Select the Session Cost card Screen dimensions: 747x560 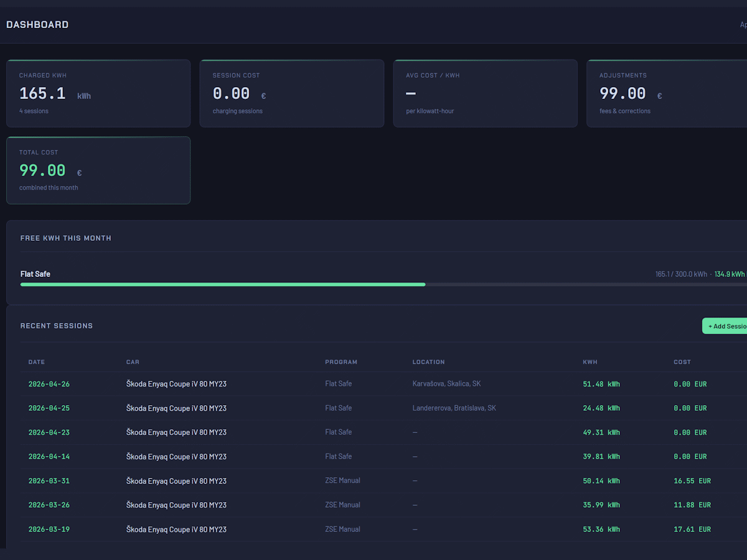[x=291, y=93]
